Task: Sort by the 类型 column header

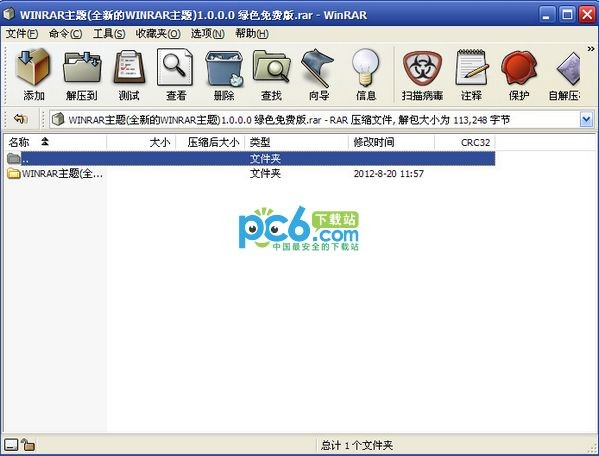Action: (x=296, y=142)
